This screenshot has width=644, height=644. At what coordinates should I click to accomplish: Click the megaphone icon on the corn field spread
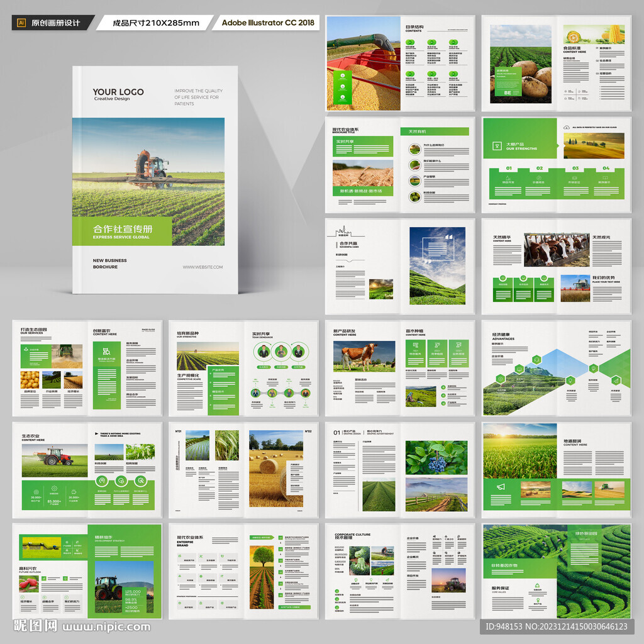tap(501, 487)
